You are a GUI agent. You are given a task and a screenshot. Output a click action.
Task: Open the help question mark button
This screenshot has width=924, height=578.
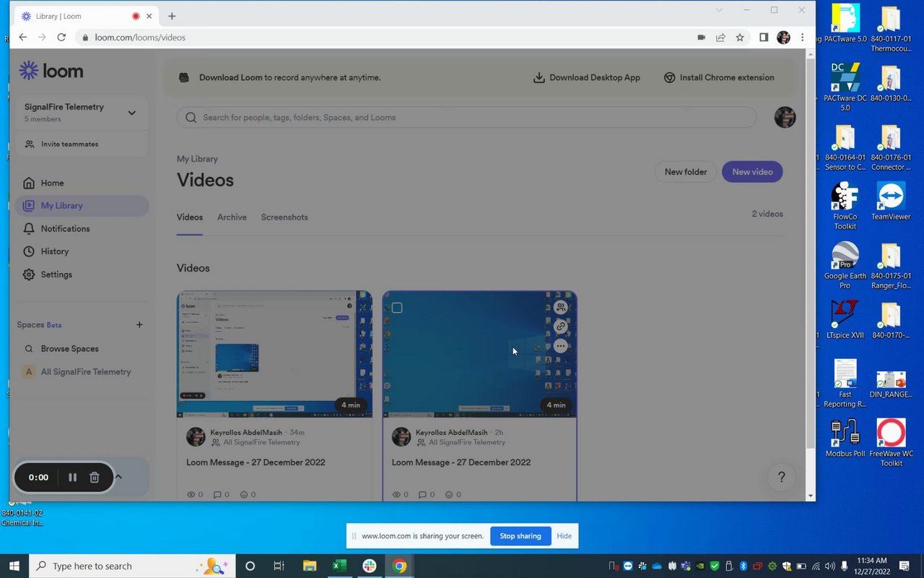point(781,478)
